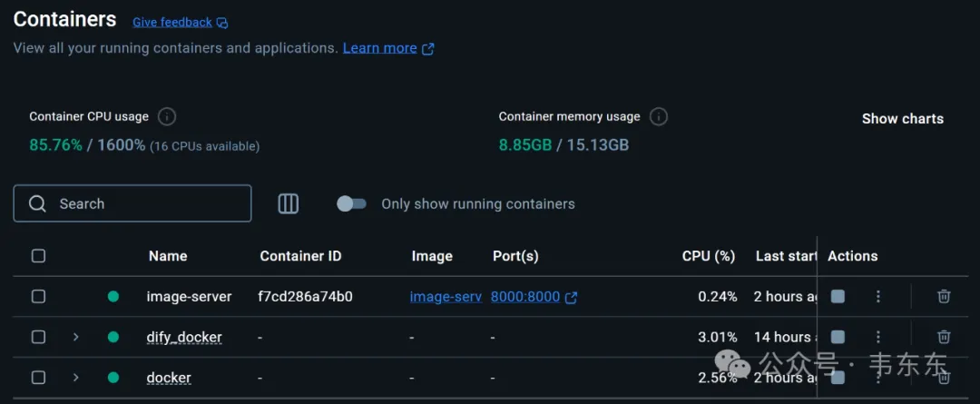Sort the table by Name column header
Viewport: 980px width, 404px height.
[168, 256]
